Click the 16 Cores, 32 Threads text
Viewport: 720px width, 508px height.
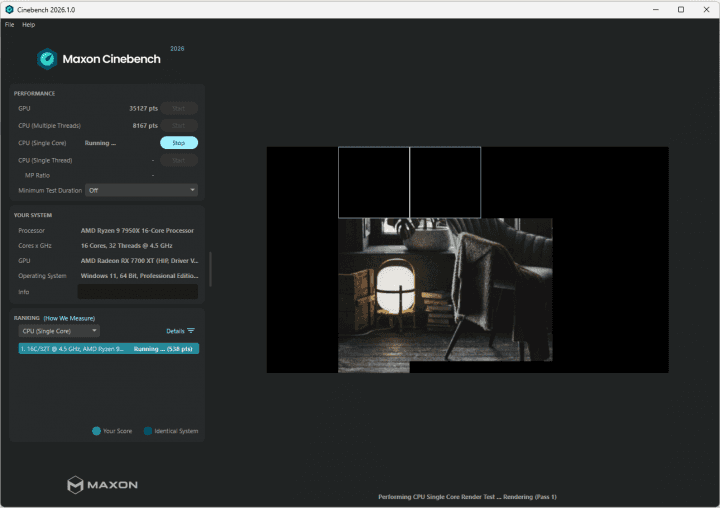click(127, 246)
